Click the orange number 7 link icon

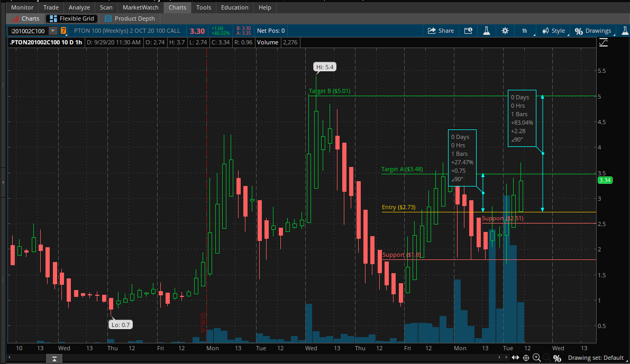click(x=63, y=31)
